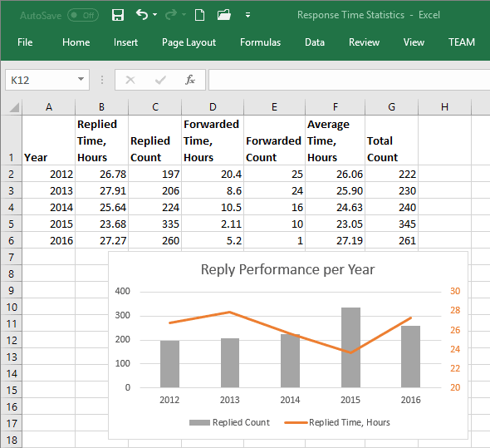Switch to the Formulas tab
Viewport: 490px width, 448px height.
(260, 42)
